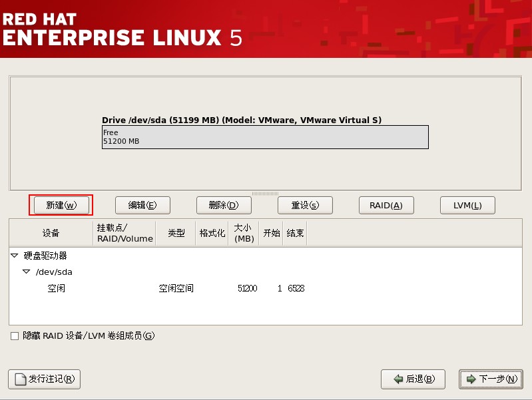Image resolution: width=532 pixels, height=400 pixels.
Task: Click the 删除(D) delete button
Action: (224, 205)
